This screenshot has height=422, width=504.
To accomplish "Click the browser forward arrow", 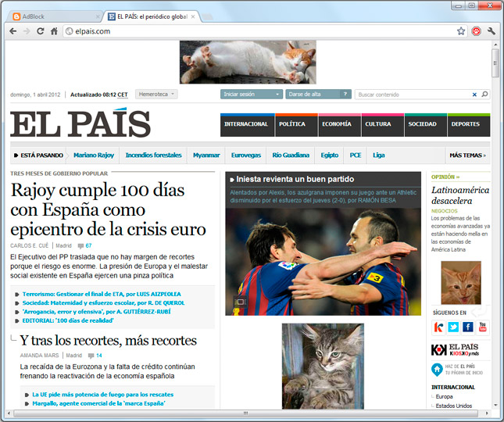I will pos(27,31).
